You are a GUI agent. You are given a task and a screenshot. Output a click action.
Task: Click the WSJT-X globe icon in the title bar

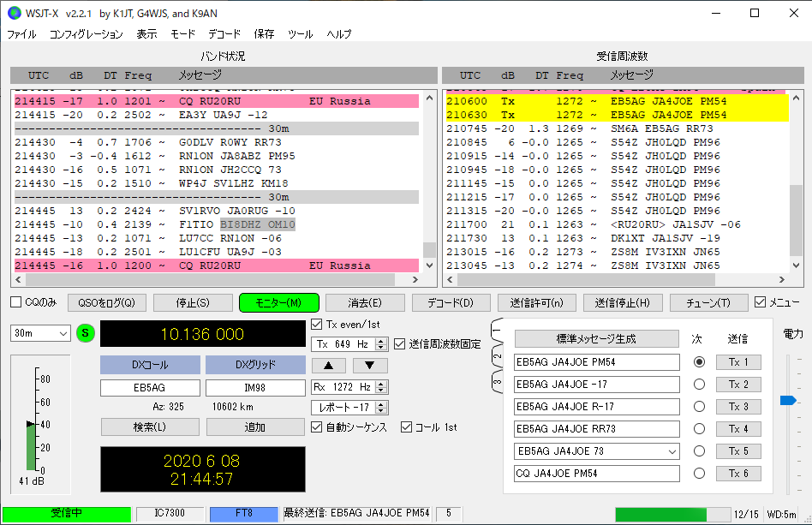coord(14,13)
